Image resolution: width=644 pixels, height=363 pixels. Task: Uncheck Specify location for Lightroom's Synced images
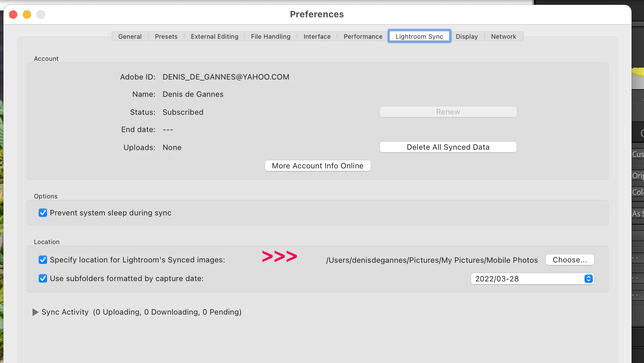(43, 260)
